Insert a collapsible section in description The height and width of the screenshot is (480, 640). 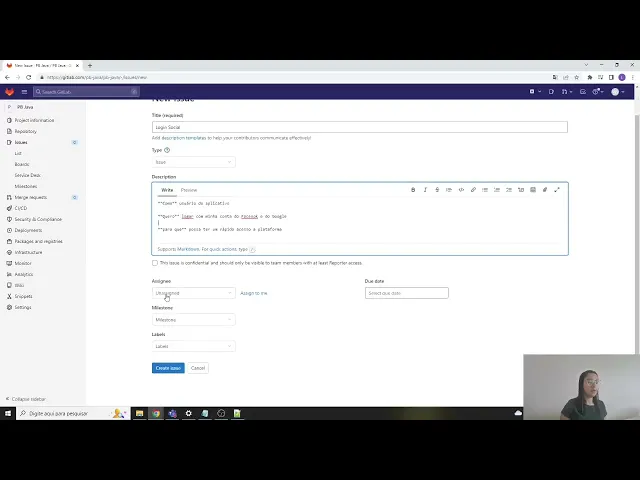click(521, 190)
